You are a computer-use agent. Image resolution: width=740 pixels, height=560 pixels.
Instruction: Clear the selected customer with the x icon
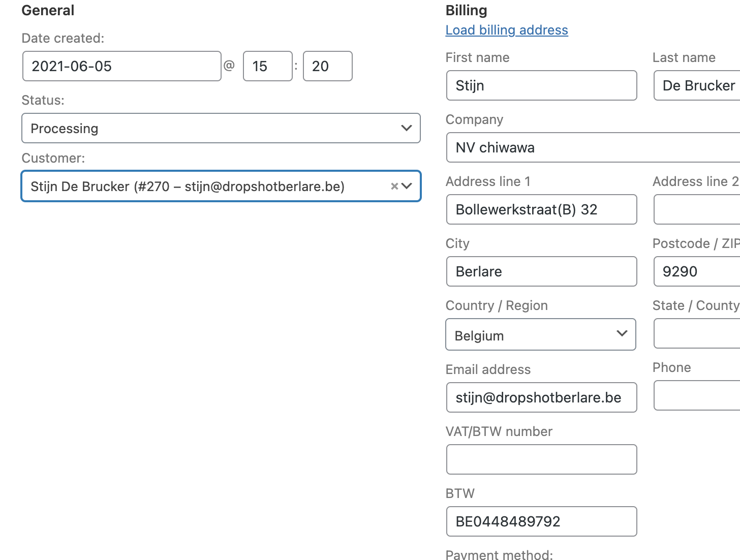pos(394,186)
